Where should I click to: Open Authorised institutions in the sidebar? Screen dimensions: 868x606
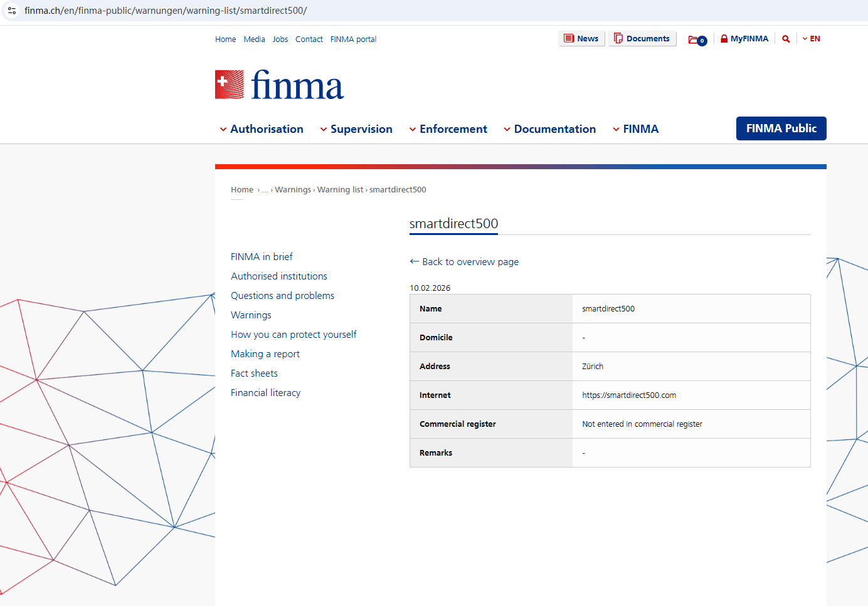pos(279,276)
